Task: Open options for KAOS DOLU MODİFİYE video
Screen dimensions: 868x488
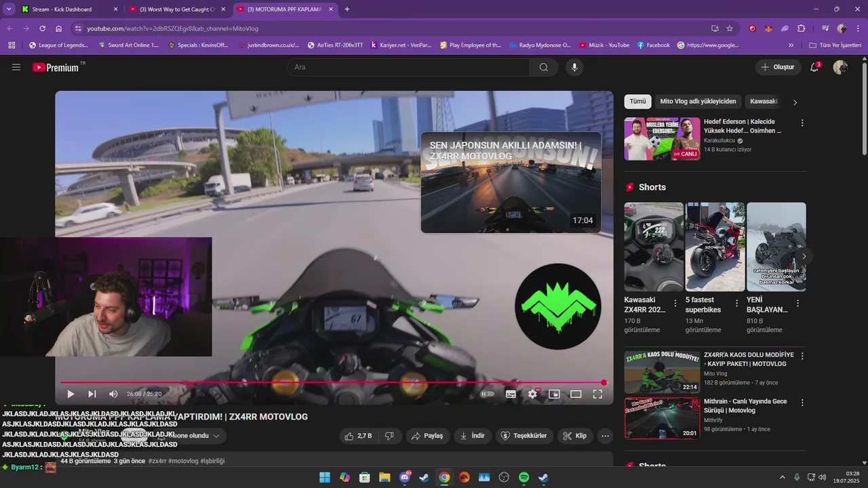Action: pyautogui.click(x=802, y=356)
